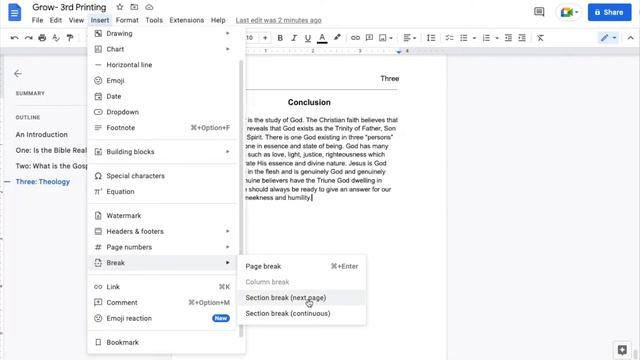The image size is (640, 360).
Task: Increase the indent
Action: pyautogui.click(x=522, y=38)
